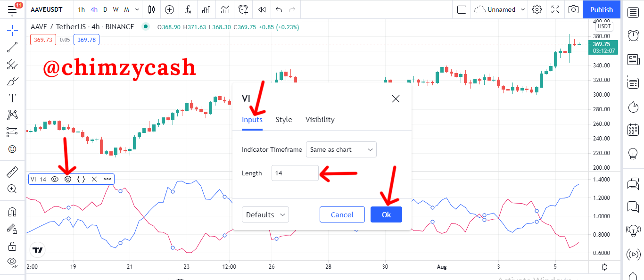Switch to the Visibility tab
Viewport: 644px width, 280px height.
tap(320, 120)
